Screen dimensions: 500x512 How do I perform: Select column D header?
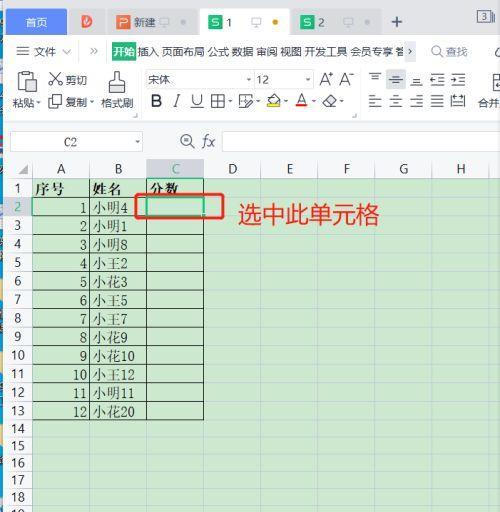coord(232,169)
